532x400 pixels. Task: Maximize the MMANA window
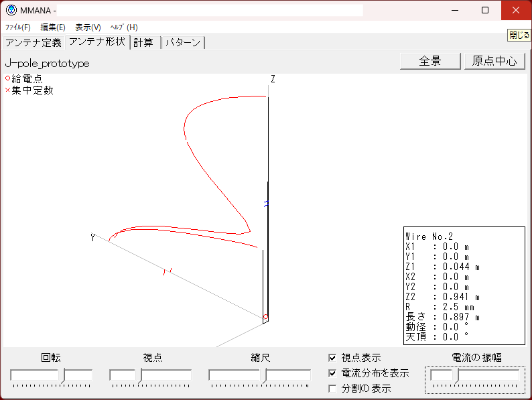point(485,10)
